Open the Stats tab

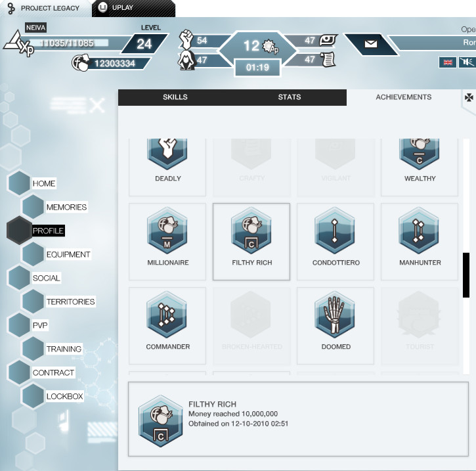290,97
